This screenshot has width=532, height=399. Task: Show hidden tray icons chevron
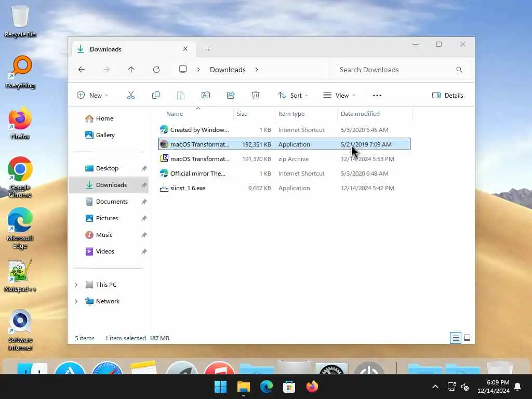coord(435,387)
